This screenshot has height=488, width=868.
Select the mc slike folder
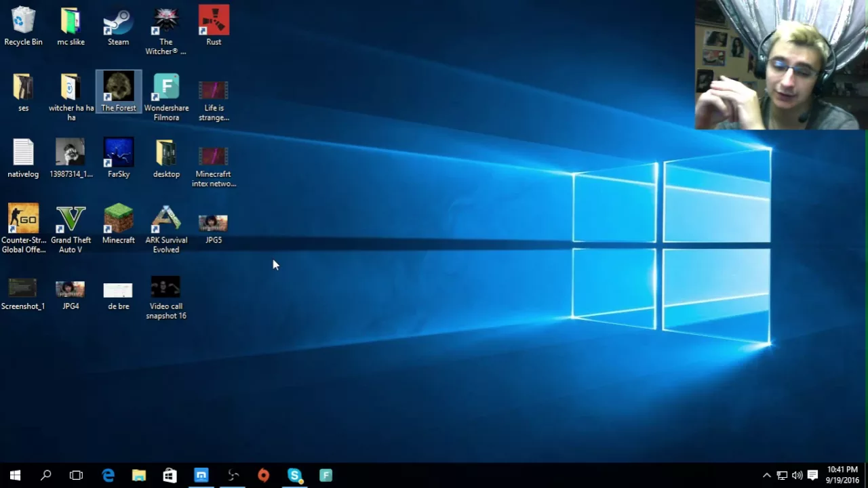tap(71, 26)
